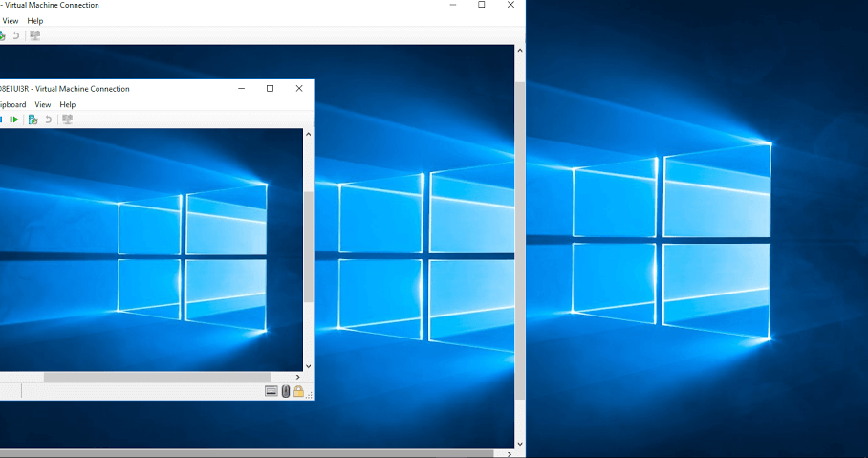Click yellow padlock status icon
868x458 pixels.
click(298, 391)
